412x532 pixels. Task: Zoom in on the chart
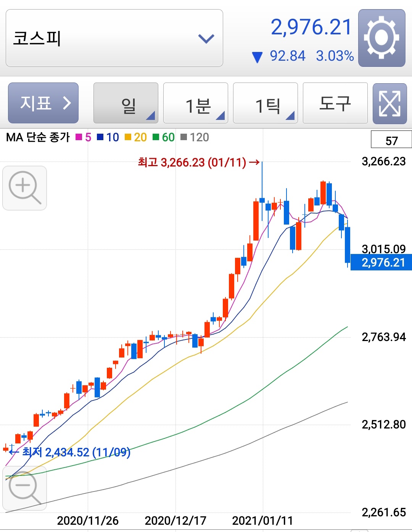click(x=25, y=188)
